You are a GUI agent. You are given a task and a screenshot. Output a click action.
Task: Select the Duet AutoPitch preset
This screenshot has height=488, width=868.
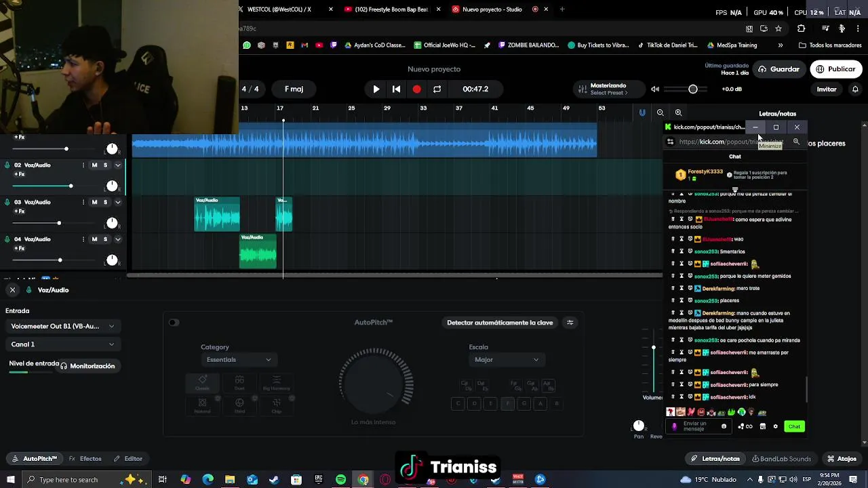pyautogui.click(x=239, y=383)
